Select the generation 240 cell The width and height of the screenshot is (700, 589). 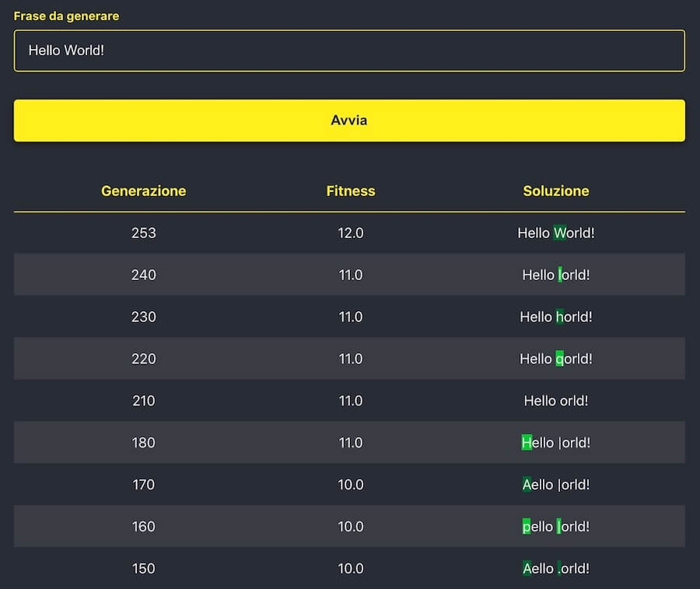click(x=144, y=275)
